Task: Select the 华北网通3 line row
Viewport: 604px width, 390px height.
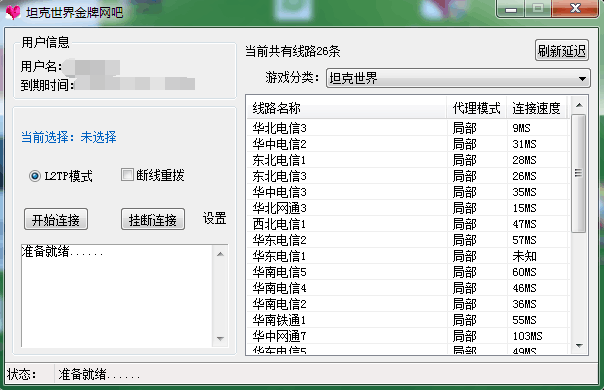Action: (408, 208)
